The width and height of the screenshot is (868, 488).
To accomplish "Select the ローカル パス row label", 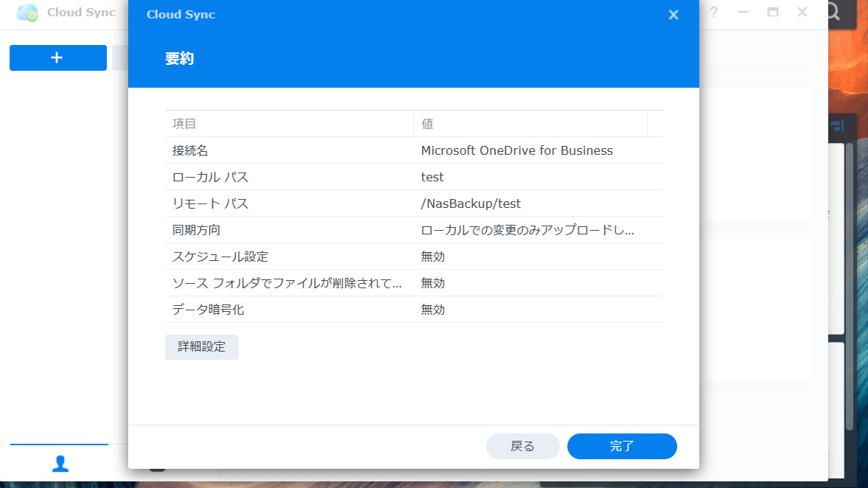I will pyautogui.click(x=210, y=177).
